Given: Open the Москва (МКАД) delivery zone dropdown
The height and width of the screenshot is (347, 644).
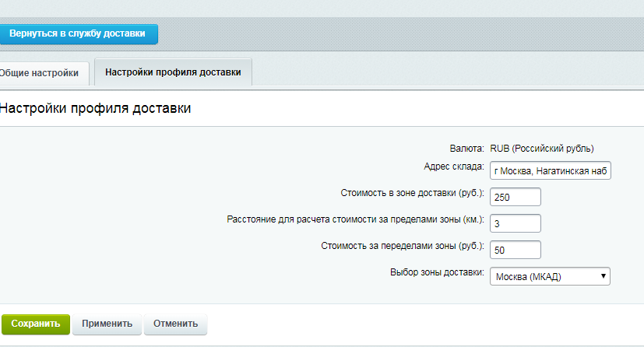Looking at the screenshot, I should tap(550, 276).
